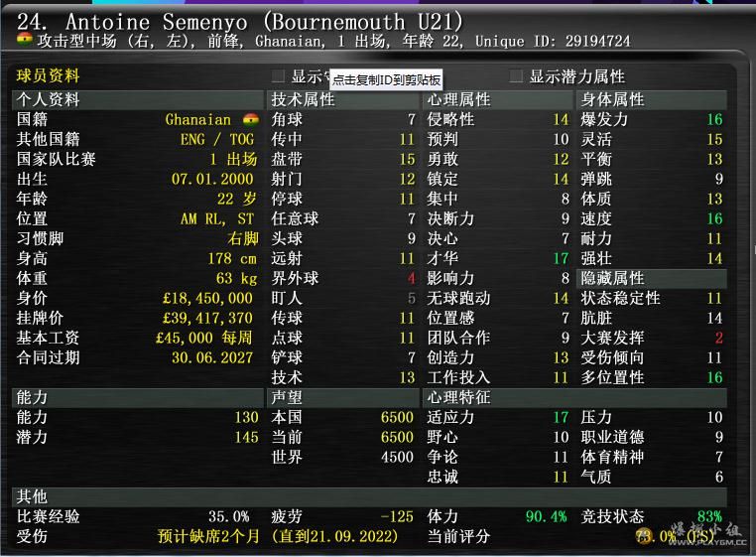Click the Ghana flag in the header subtitle
The width and height of the screenshot is (756, 557).
tap(25, 39)
